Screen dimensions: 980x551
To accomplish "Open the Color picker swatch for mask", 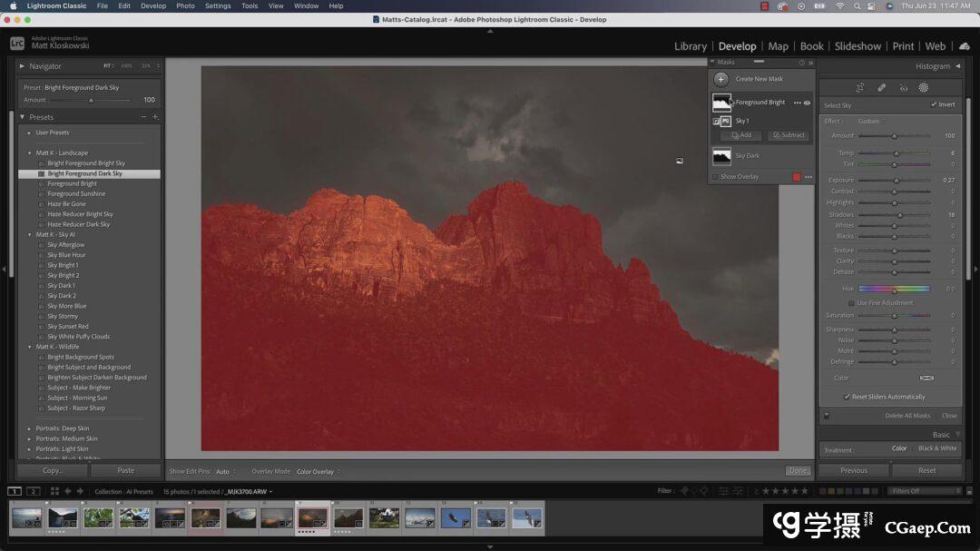I will click(x=926, y=378).
